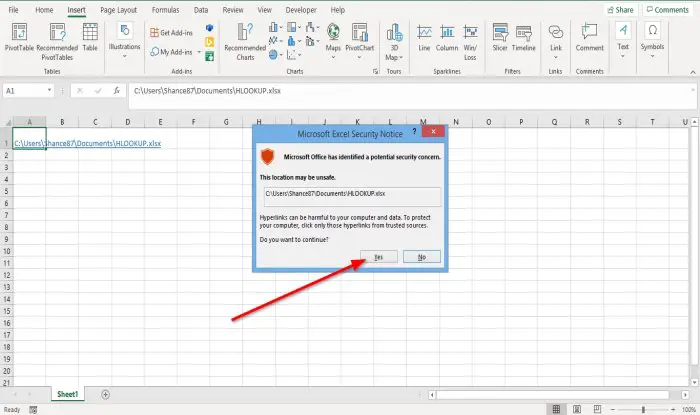The image size is (700, 415).
Task: Insert waterfall or stock chart
Action: pos(312,27)
